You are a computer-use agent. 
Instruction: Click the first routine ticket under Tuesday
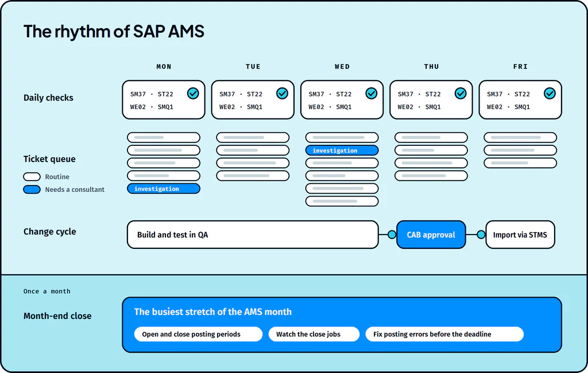click(x=253, y=137)
